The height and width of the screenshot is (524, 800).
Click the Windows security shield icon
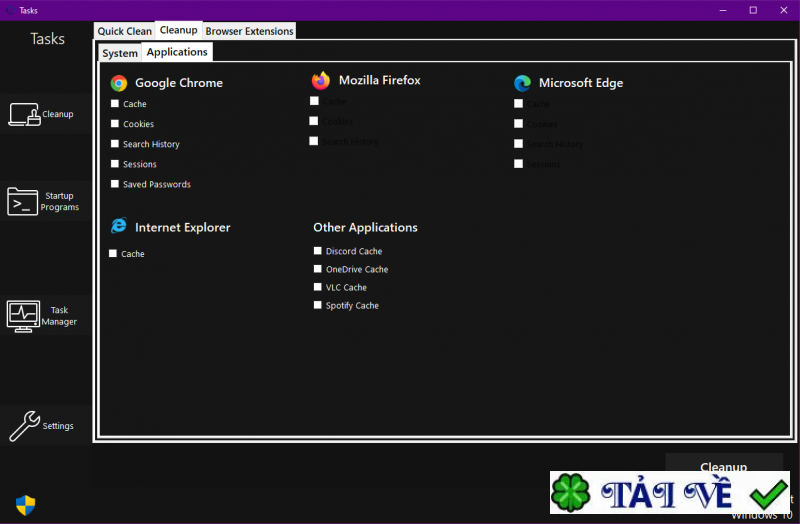pos(26,505)
